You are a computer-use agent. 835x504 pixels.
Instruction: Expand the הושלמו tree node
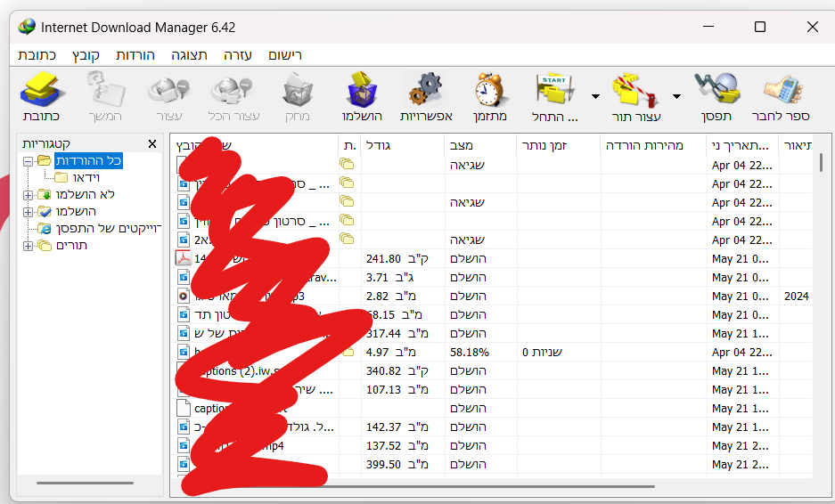pos(29,212)
